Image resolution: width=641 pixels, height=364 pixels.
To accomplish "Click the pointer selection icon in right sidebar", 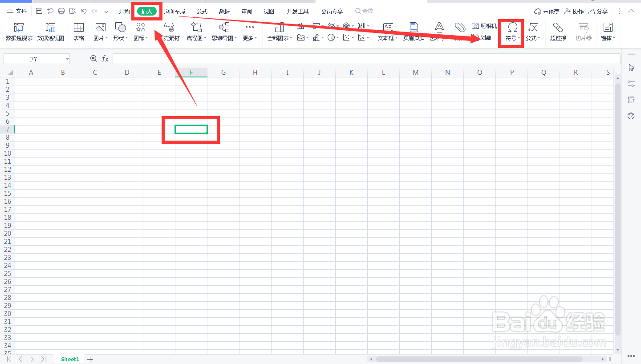I will click(x=631, y=68).
